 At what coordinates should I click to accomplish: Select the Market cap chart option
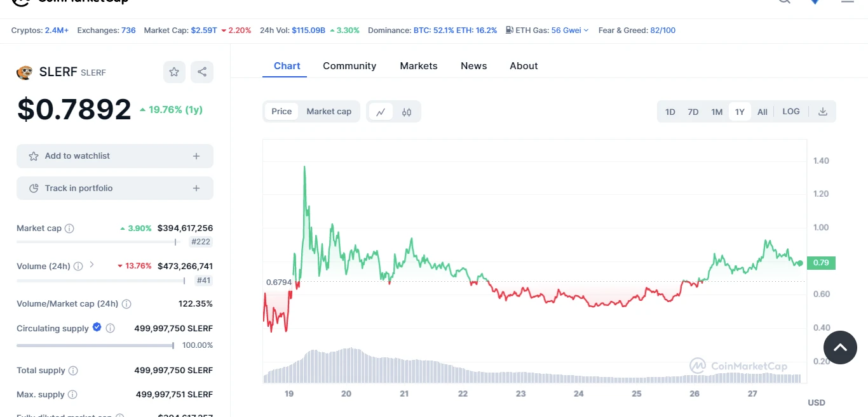[329, 112]
